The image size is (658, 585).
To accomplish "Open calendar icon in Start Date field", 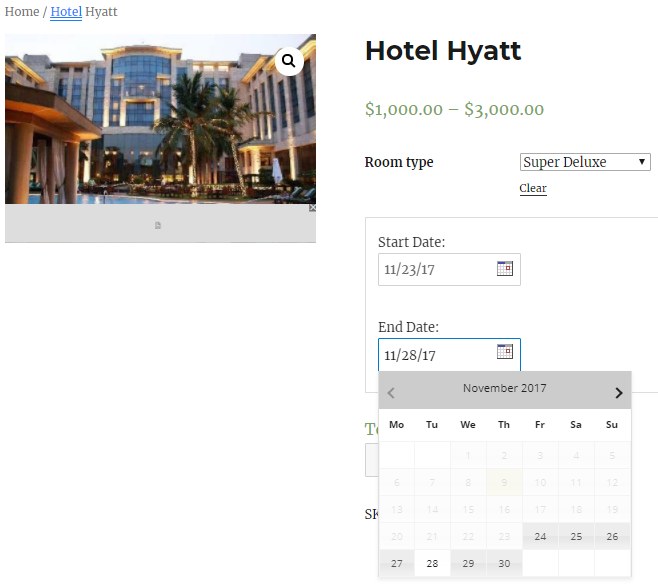I will click(504, 269).
